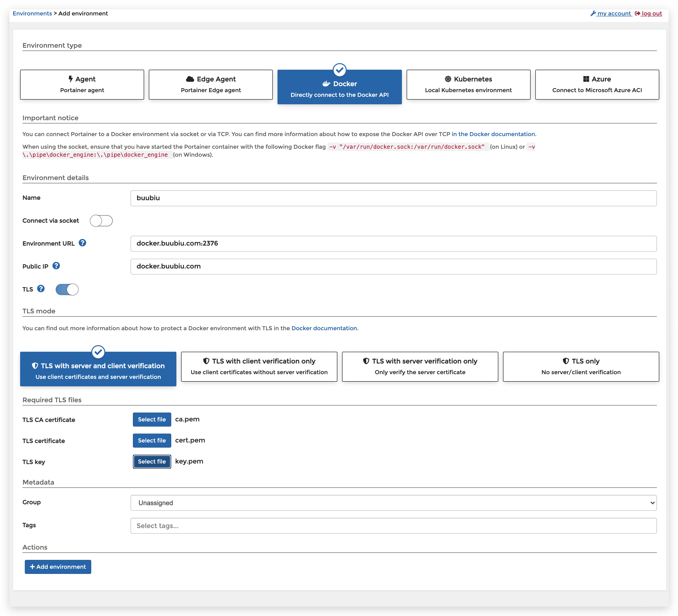Click the Name input field
This screenshot has height=616, width=678.
[x=393, y=198]
